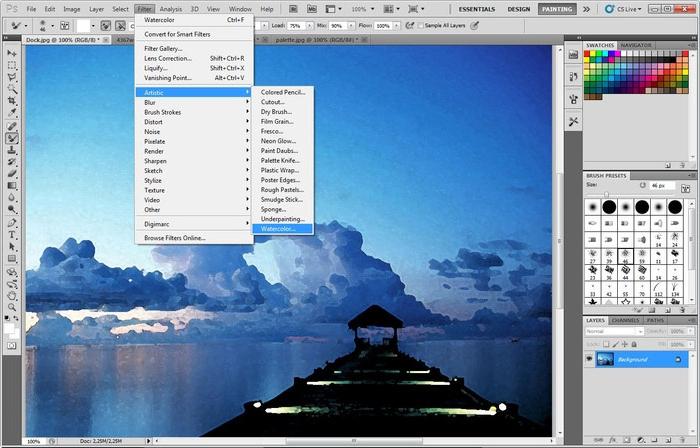700x448 pixels.
Task: Select the Gradient tool
Action: point(12,186)
